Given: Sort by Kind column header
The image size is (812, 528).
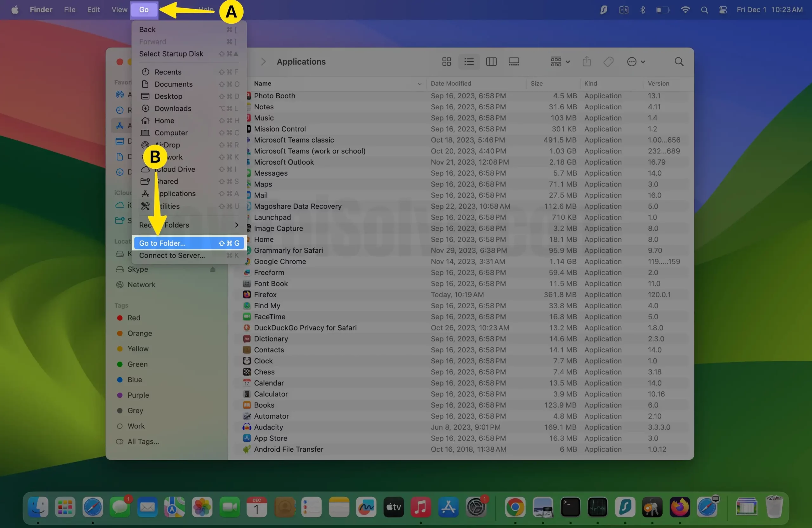Looking at the screenshot, I should coord(590,83).
